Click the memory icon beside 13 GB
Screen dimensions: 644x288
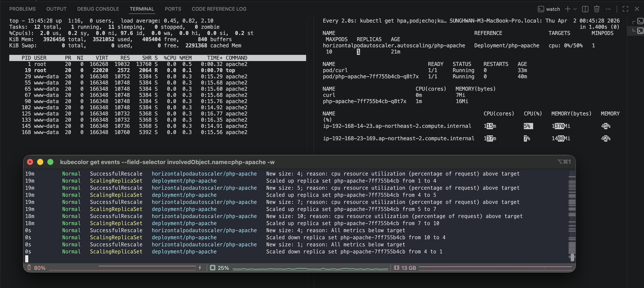tap(396, 268)
